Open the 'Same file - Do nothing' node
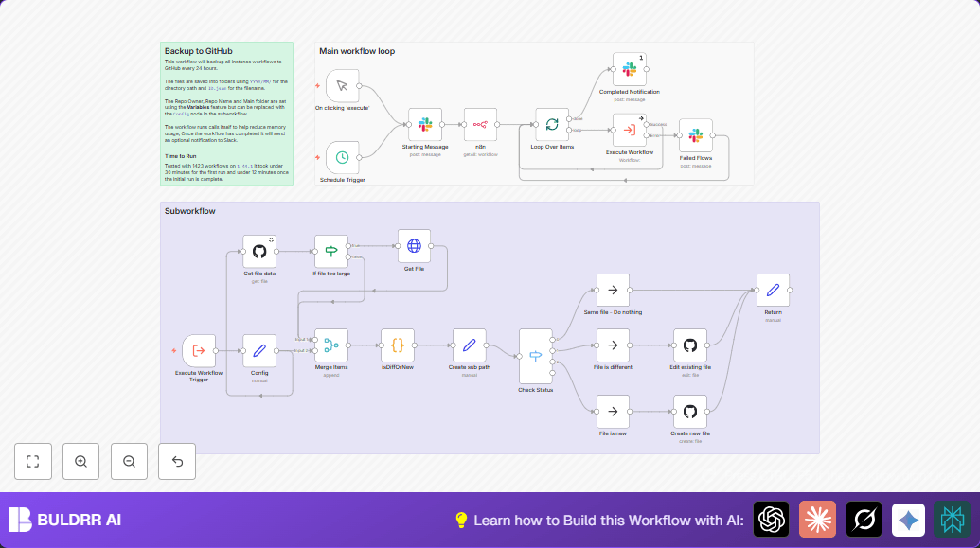The image size is (980, 548). tap(613, 290)
